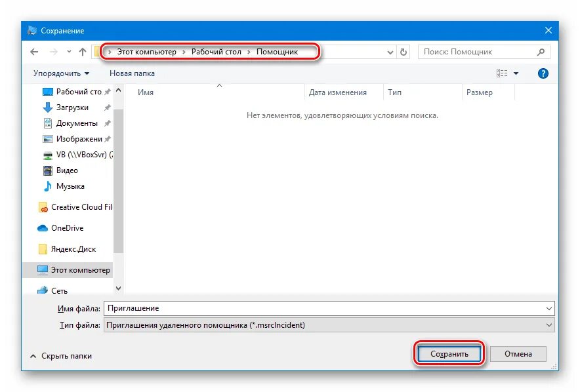Viewport: 580px width, 392px height.
Task: Open recent locations dropdown arrow
Action: 69,52
